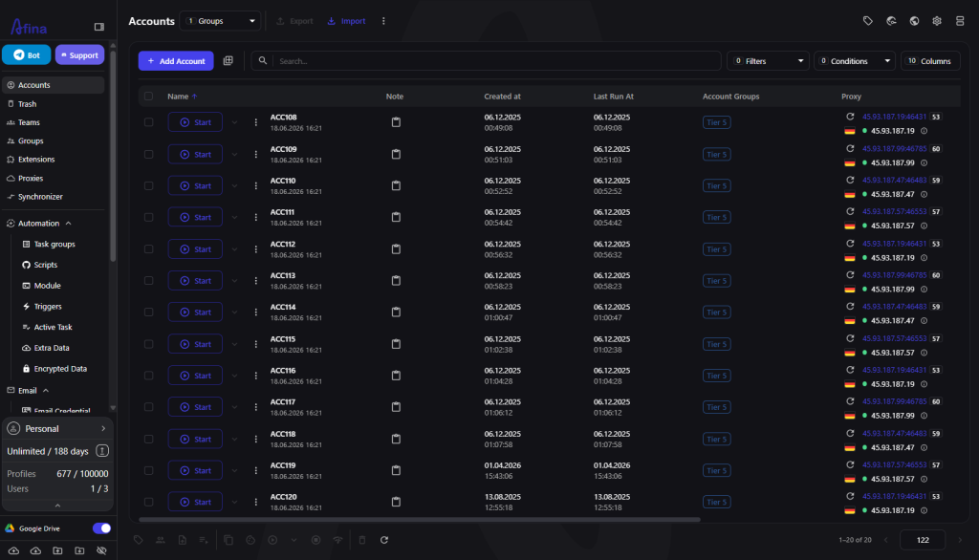Image resolution: width=979 pixels, height=560 pixels.
Task: Click refresh icon in bottom toolbar
Action: coord(384,540)
